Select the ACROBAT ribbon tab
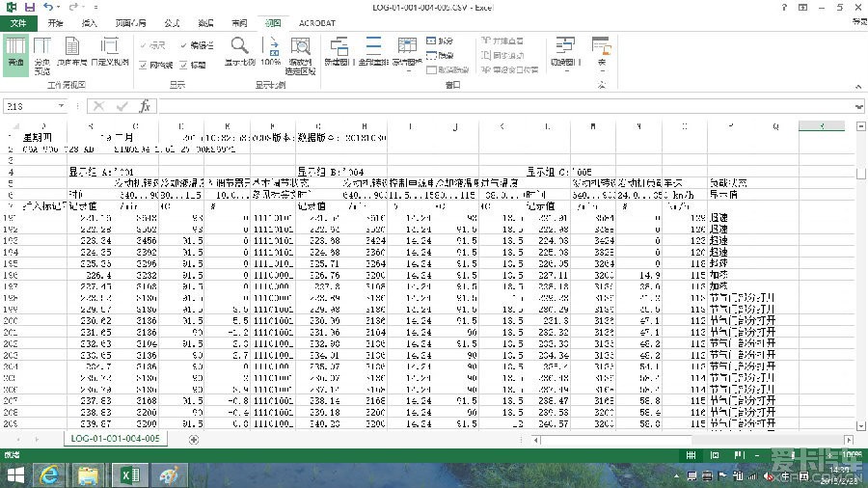Screen dimensions: 868x488 (x=317, y=23)
